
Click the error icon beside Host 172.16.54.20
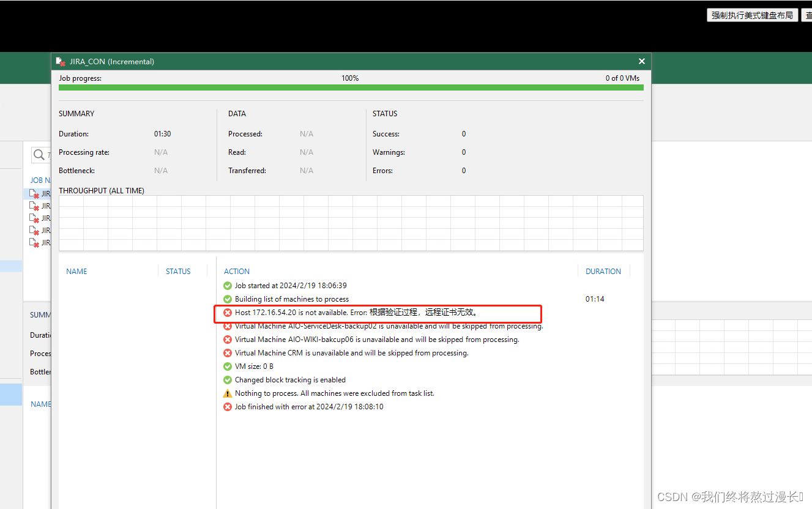click(x=228, y=313)
